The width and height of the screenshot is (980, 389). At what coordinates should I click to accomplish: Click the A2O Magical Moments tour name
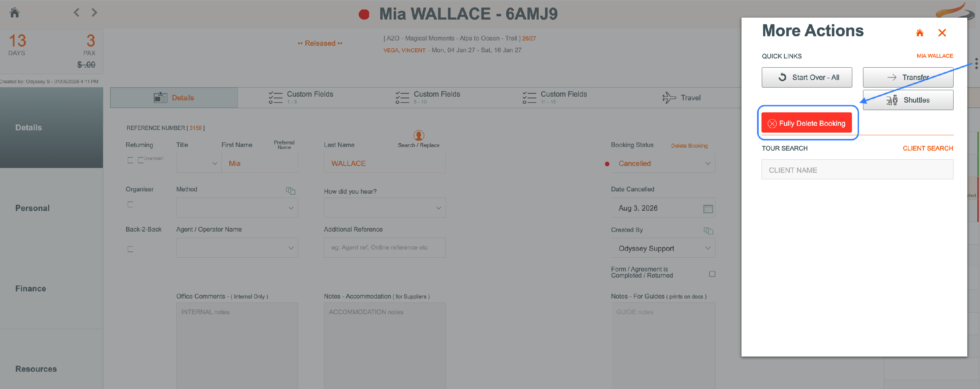tap(451, 39)
